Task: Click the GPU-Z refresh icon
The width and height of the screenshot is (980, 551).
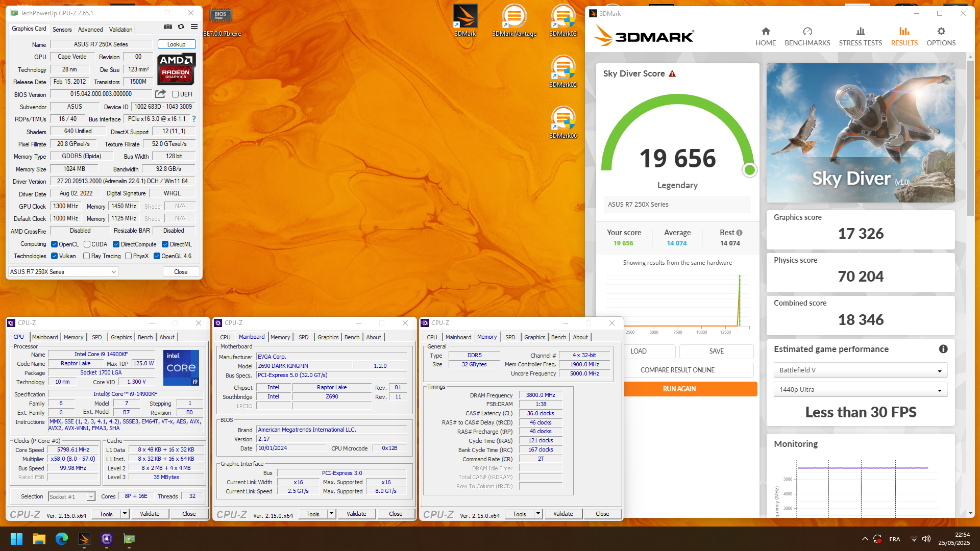Action: click(x=181, y=27)
